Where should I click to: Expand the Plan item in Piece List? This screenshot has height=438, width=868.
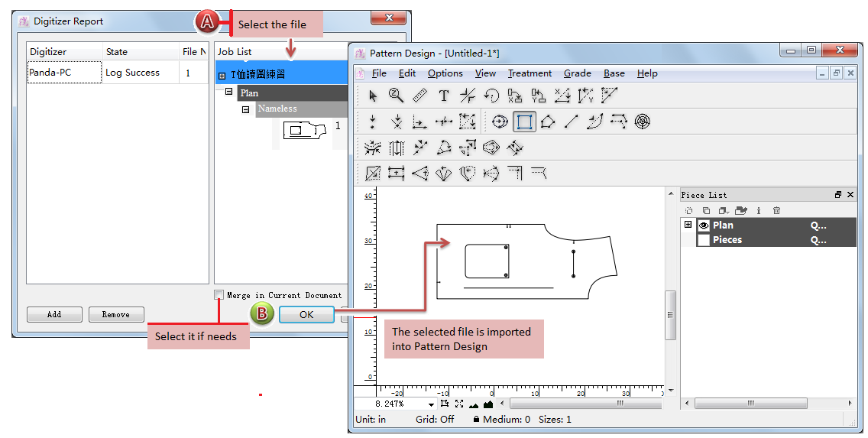[688, 225]
